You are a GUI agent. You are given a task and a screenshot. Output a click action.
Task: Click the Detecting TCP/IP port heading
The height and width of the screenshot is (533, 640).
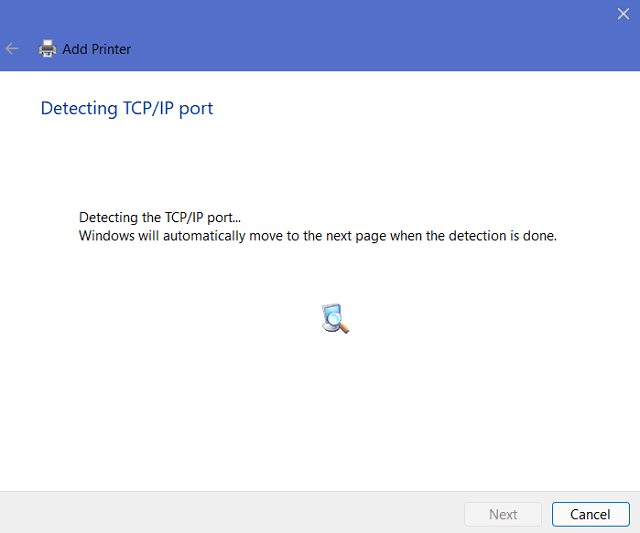tap(126, 108)
